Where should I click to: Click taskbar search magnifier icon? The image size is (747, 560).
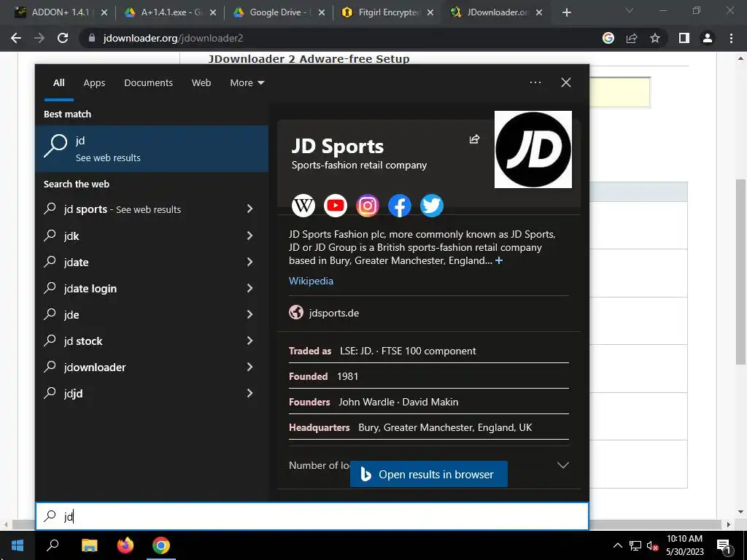(53, 545)
